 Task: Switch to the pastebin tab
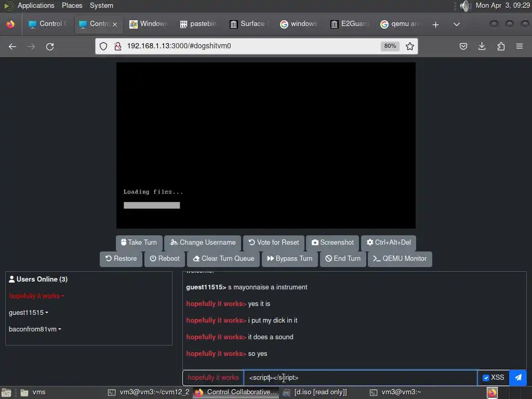coord(198,24)
